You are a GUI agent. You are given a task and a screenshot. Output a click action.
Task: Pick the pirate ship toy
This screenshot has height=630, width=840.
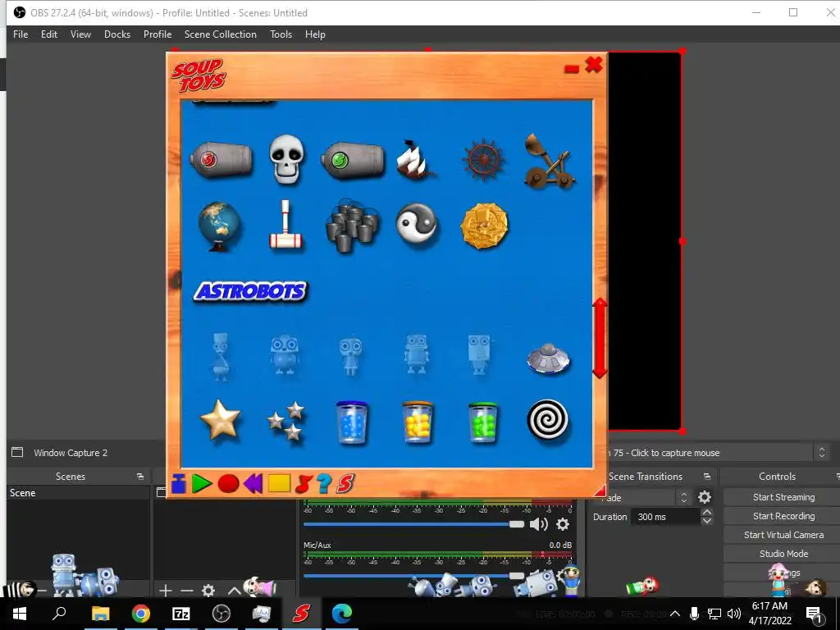[415, 159]
